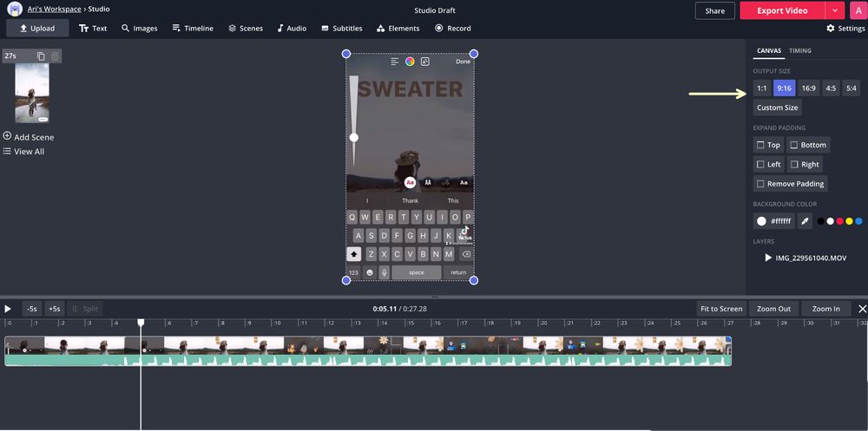Click the Share button
Viewport: 868px width, 431px height.
pos(714,10)
